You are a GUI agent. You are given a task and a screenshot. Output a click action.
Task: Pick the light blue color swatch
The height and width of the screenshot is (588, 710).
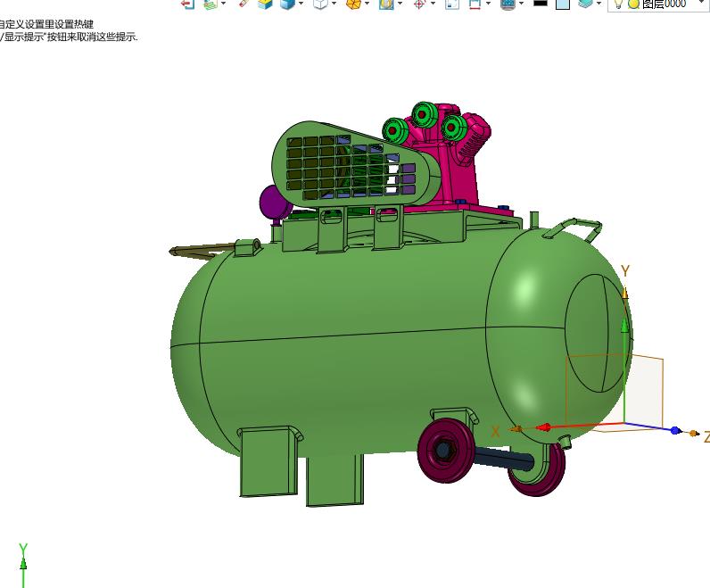563,4
